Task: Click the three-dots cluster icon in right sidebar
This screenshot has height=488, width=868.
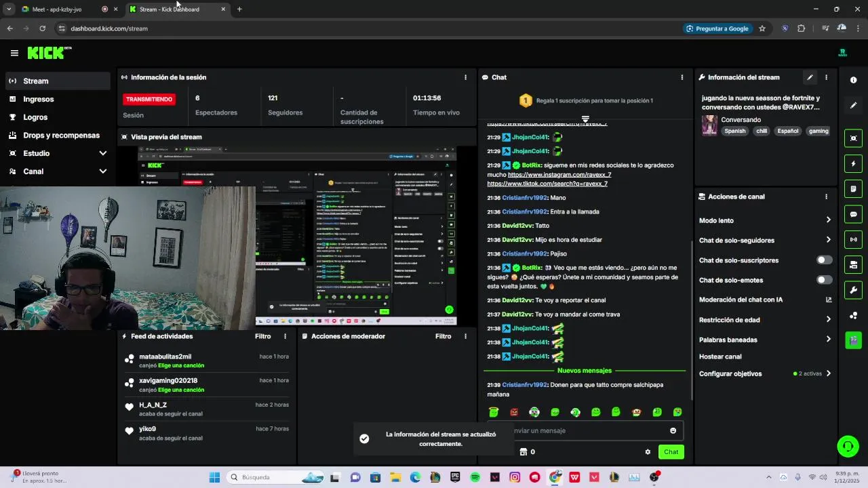Action: [853, 316]
